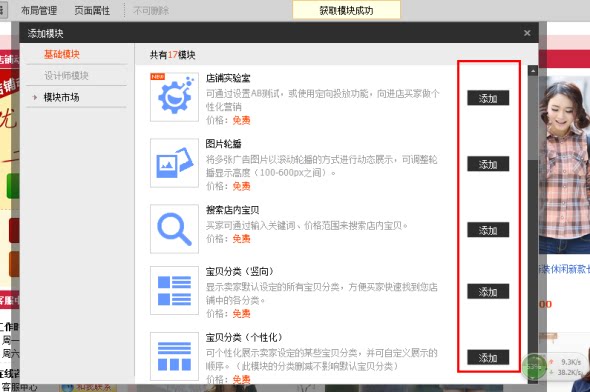Click 免费 price under 宝贝分类（竖向）
590x392 pixels.
point(241,313)
